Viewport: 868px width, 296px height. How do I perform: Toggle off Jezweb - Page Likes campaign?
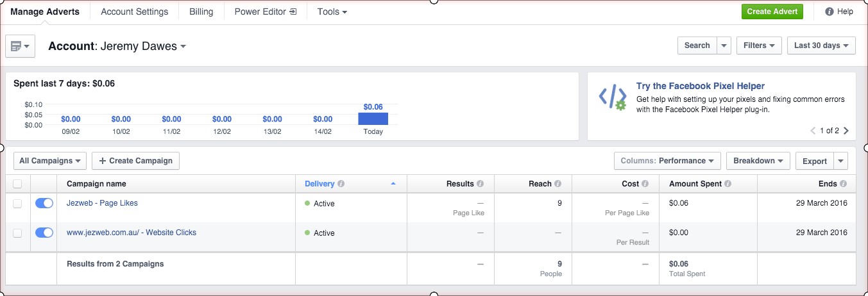[44, 203]
